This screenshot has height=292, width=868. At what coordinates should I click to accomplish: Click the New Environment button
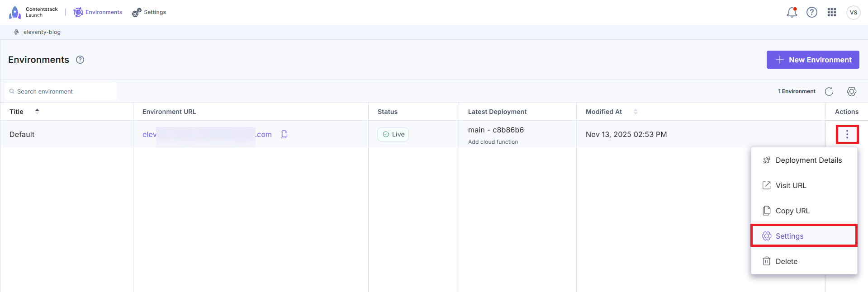coord(813,60)
